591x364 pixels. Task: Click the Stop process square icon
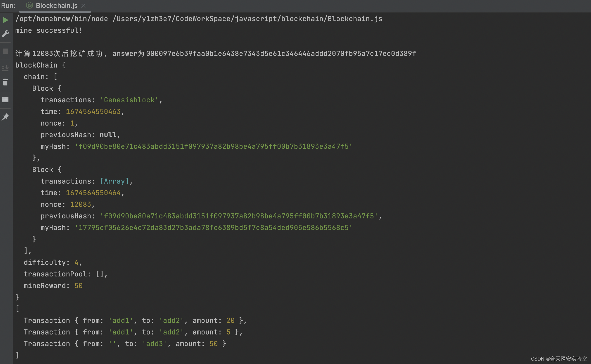[5, 51]
